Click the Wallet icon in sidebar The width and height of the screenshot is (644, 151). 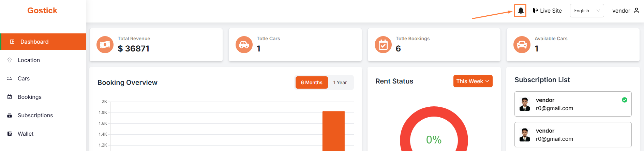pyautogui.click(x=10, y=134)
